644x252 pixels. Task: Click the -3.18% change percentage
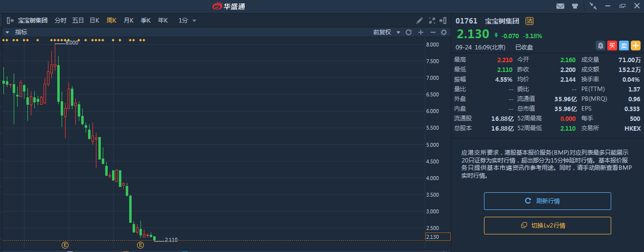[x=532, y=36]
